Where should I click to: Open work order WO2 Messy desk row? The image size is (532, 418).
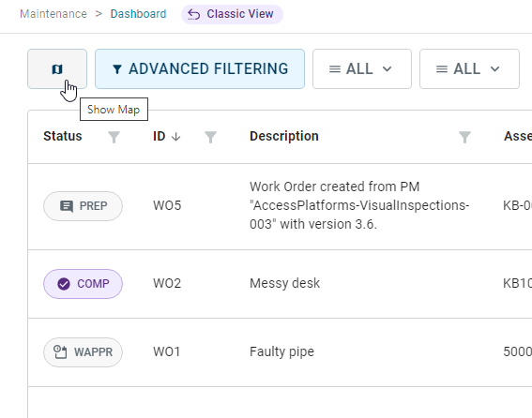(x=280, y=284)
